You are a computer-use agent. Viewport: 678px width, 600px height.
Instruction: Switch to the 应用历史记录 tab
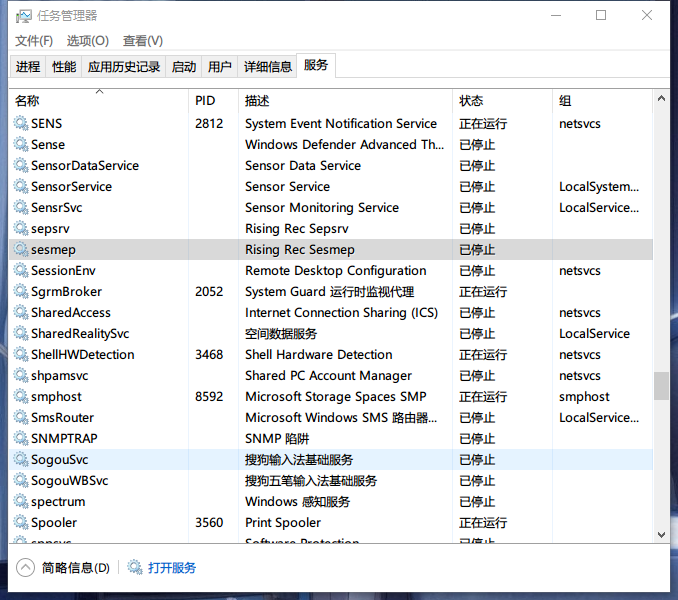tap(124, 67)
